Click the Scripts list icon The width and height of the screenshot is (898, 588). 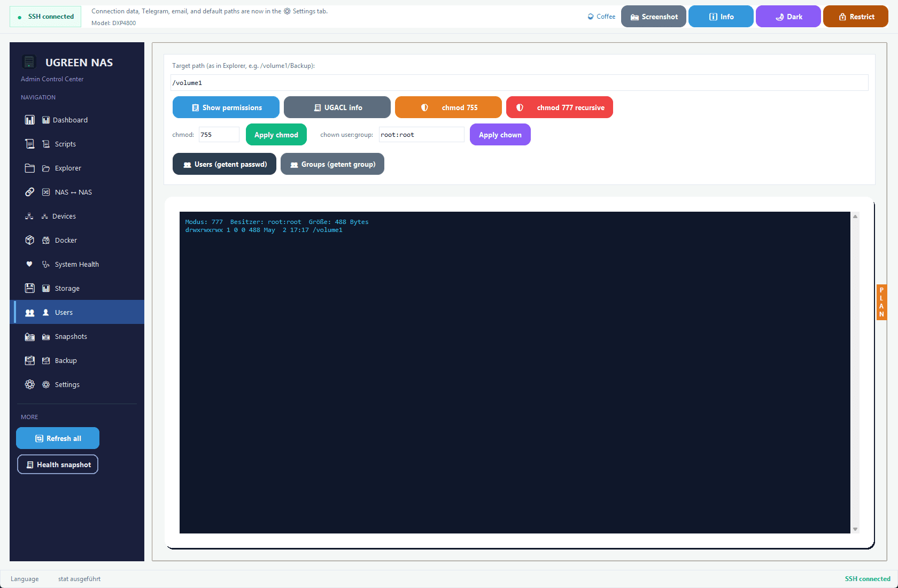(30, 144)
